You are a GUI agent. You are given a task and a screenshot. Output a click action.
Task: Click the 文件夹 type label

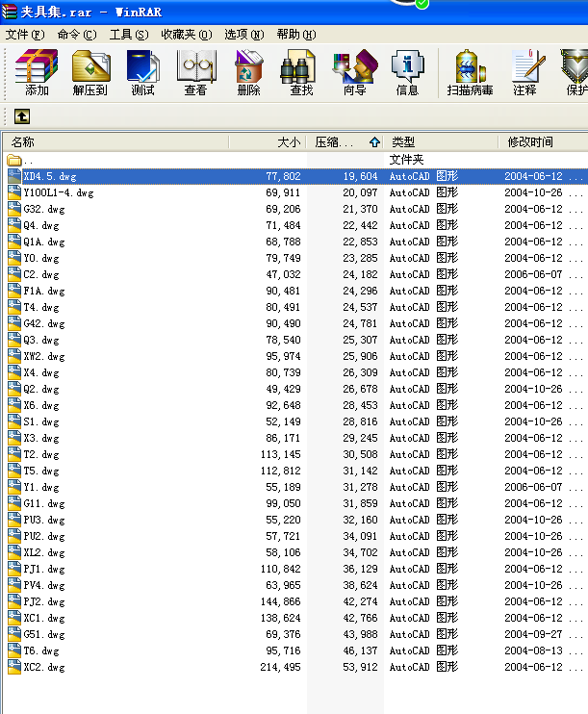406,160
